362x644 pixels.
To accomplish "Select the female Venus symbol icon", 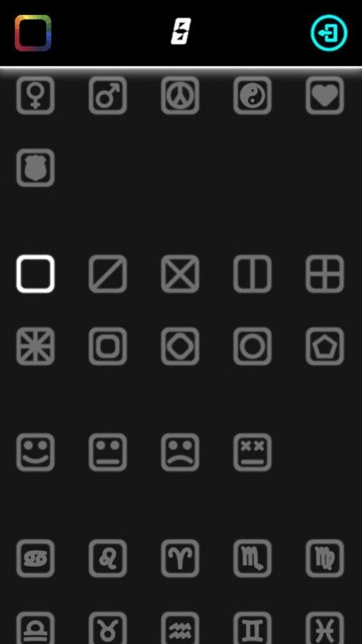I will tap(35, 95).
